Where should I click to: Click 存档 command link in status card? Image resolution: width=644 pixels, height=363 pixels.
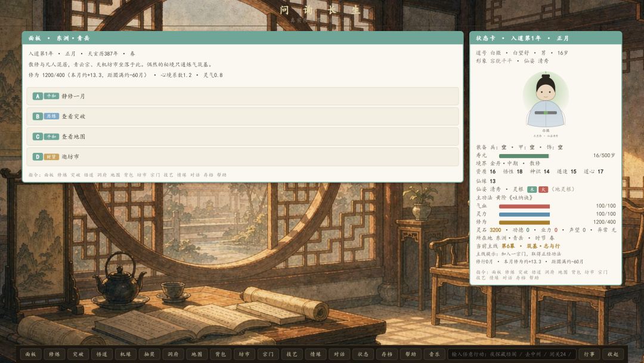point(521,278)
